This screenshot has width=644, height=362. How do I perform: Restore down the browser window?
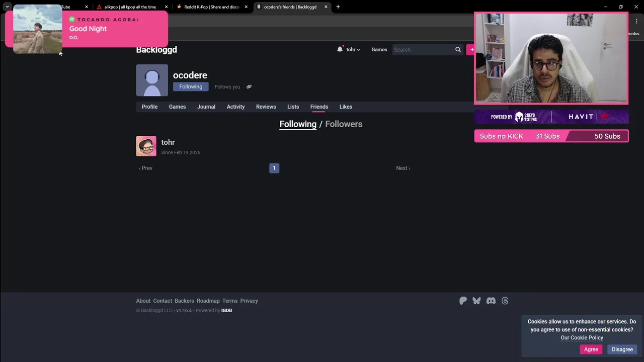621,7
